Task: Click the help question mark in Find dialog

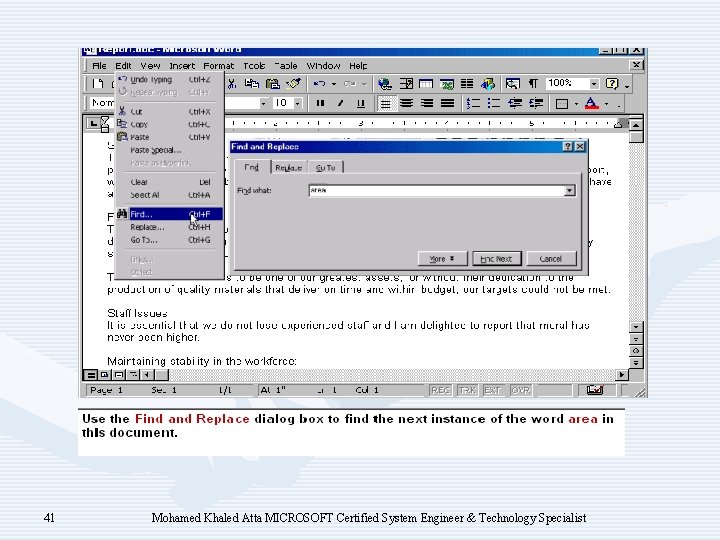Action: [x=568, y=146]
